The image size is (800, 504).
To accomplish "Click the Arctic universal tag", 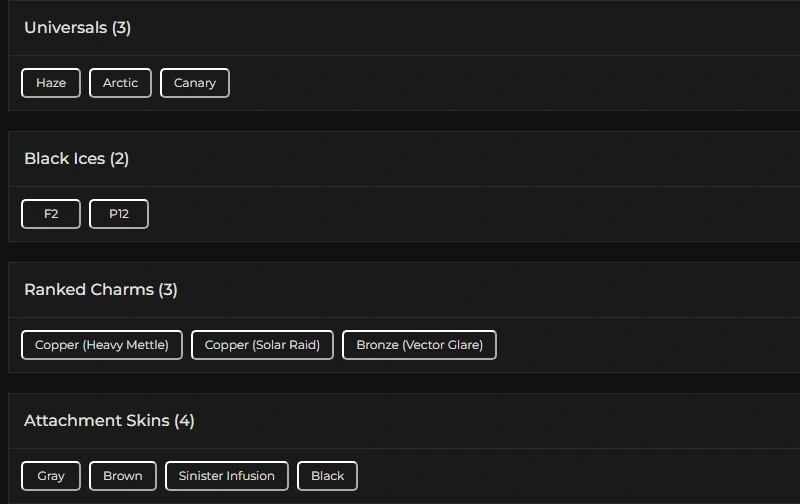I will (x=120, y=83).
